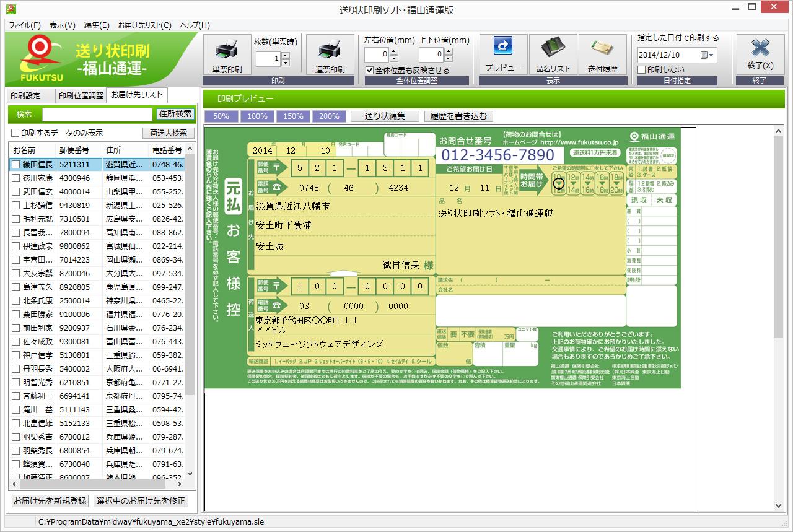Image resolution: width=793 pixels, height=532 pixels.
Task: Check the box for 徳川家康
Action: pos(15,178)
